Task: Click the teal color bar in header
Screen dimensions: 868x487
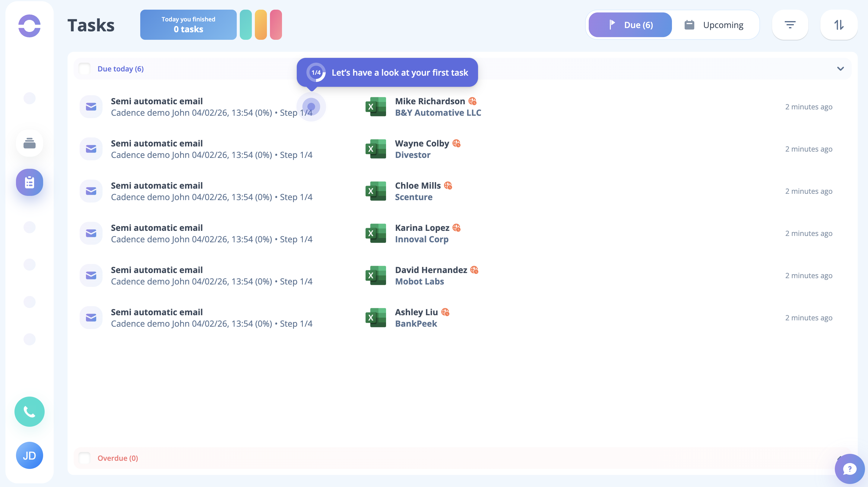Action: coord(246,25)
